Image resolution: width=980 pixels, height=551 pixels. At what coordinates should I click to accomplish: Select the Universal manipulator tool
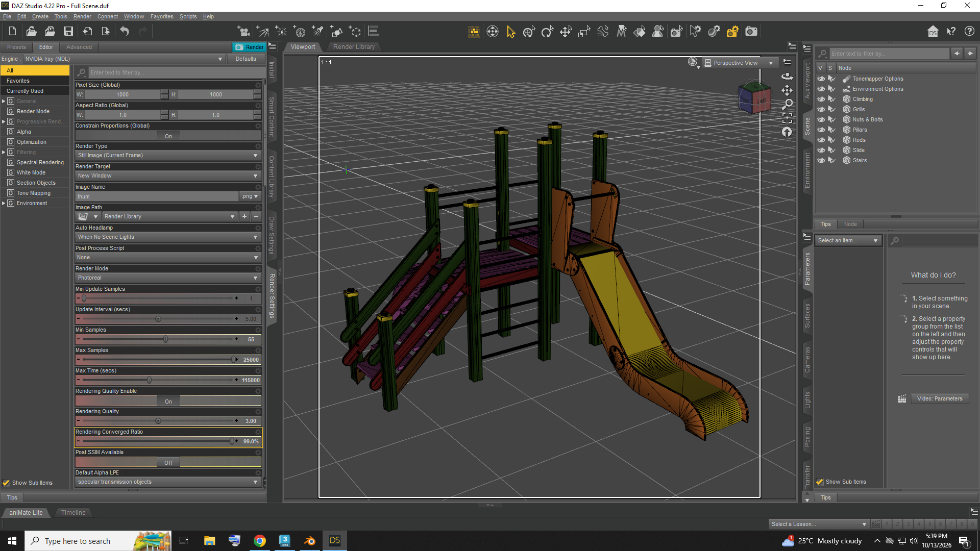coord(529,32)
